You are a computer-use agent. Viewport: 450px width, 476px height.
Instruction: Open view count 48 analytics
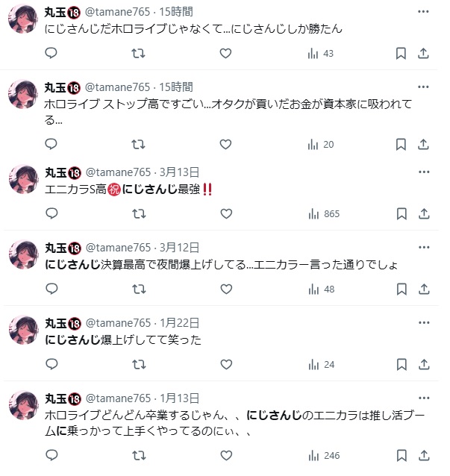click(322, 289)
